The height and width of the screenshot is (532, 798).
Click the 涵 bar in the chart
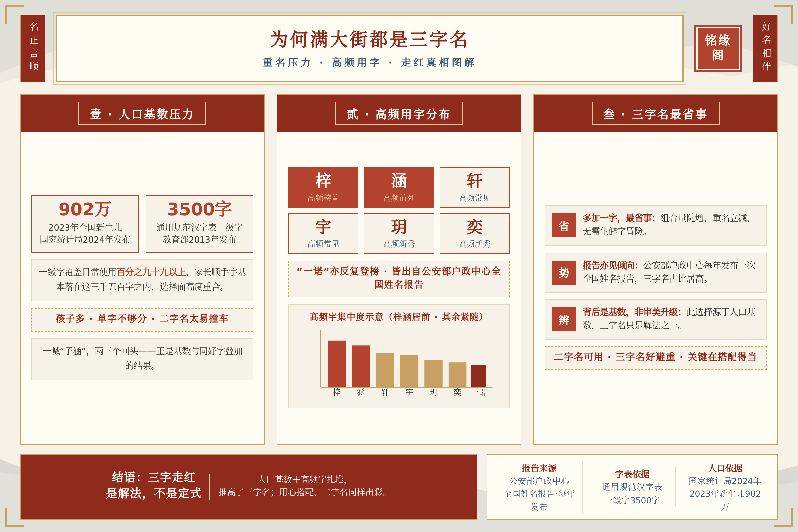[361, 366]
